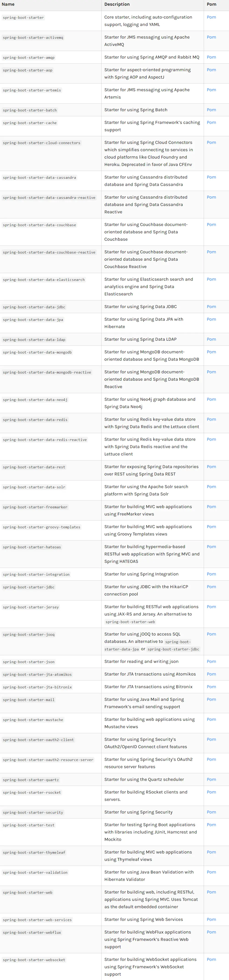
Task: Open Pom link for spring-boot-starter-aop
Action: coord(211,70)
